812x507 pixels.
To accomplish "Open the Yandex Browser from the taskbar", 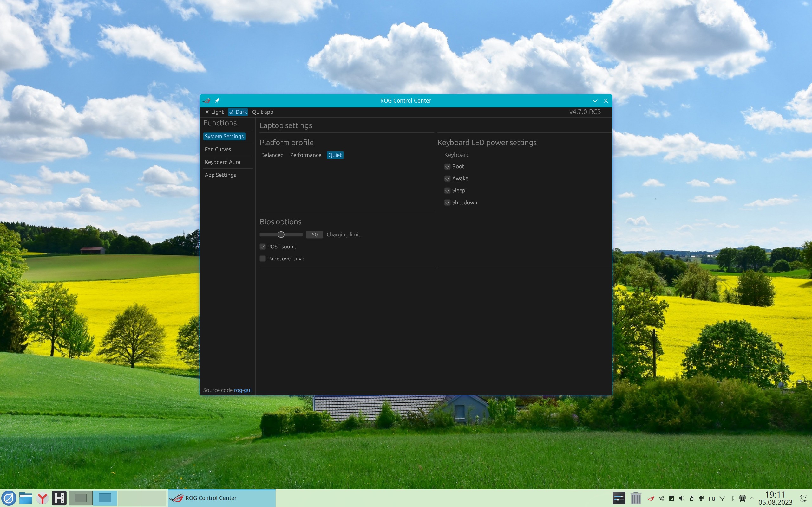I will (x=43, y=498).
